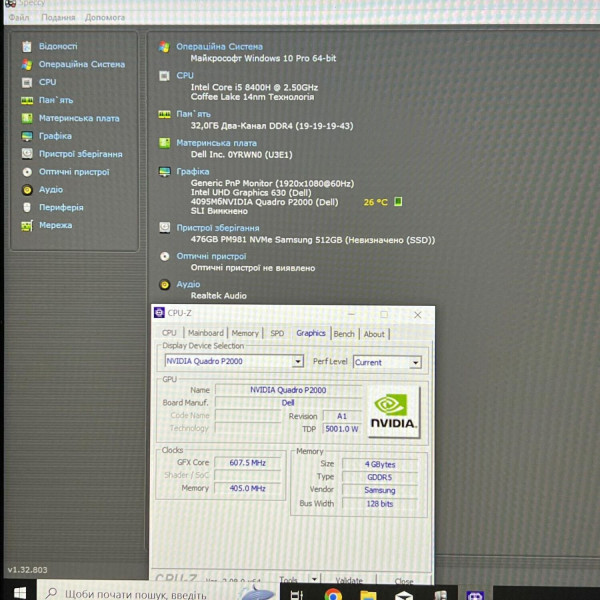
Task: Open the Операційна Система heading link
Action: (x=219, y=47)
